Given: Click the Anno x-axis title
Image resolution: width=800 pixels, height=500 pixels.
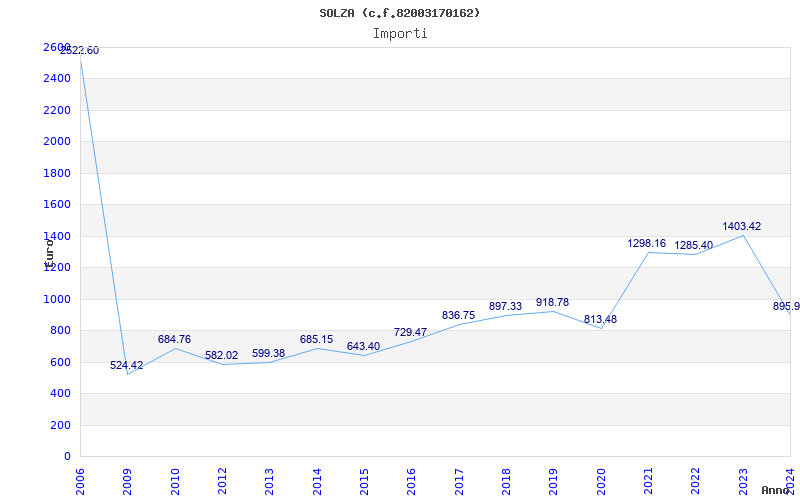Looking at the screenshot, I should (x=776, y=490).
